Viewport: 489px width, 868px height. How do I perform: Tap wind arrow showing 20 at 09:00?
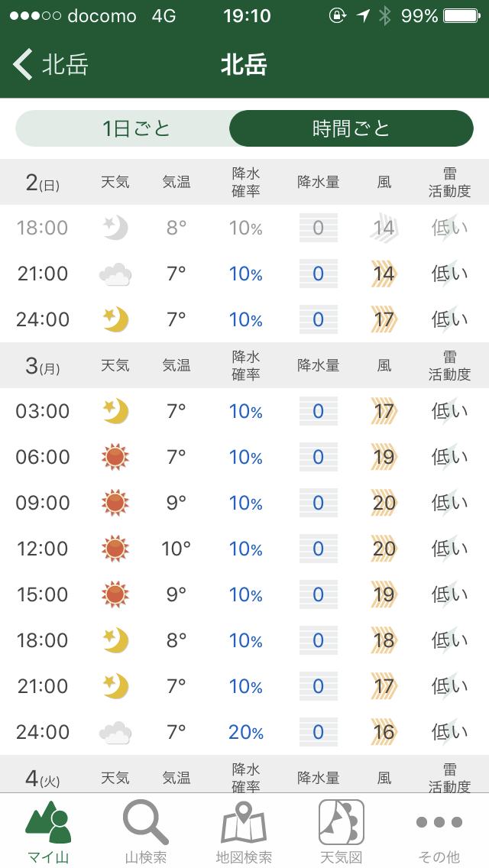pyautogui.click(x=384, y=503)
